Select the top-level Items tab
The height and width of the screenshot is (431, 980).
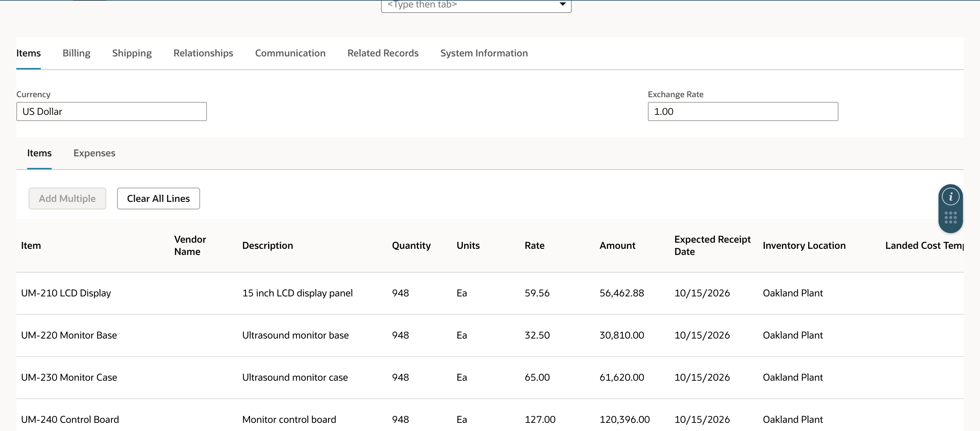pyautogui.click(x=29, y=53)
